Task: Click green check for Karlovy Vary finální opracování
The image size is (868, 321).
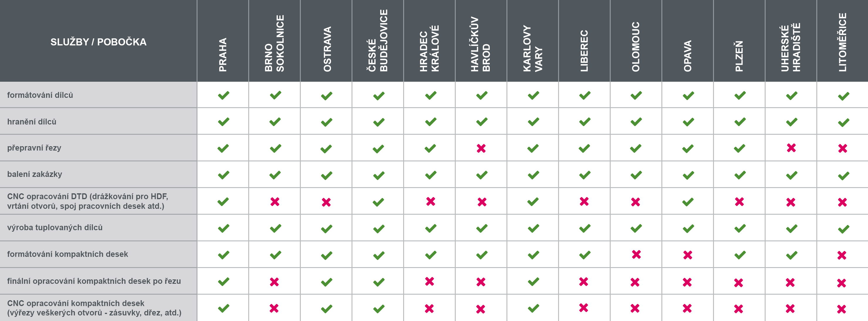Action: [533, 281]
